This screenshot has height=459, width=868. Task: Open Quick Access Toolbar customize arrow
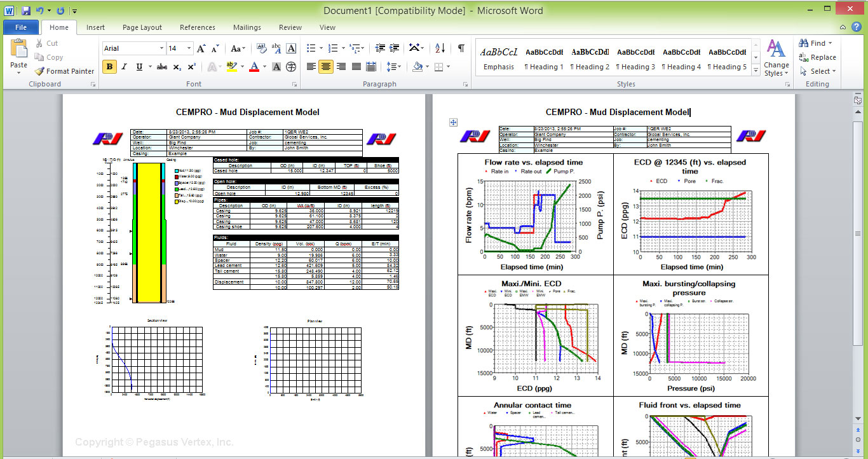pos(75,11)
